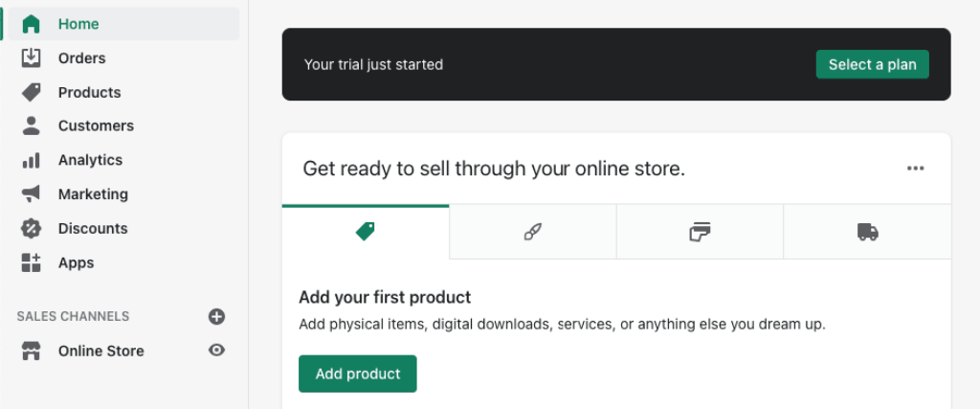Click the SALES CHANNELS heading

73,316
